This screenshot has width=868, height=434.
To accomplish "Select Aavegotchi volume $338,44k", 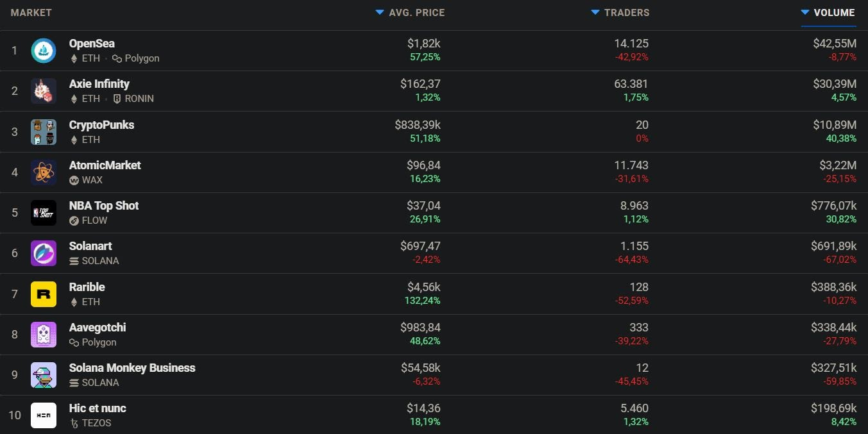I will (x=833, y=328).
